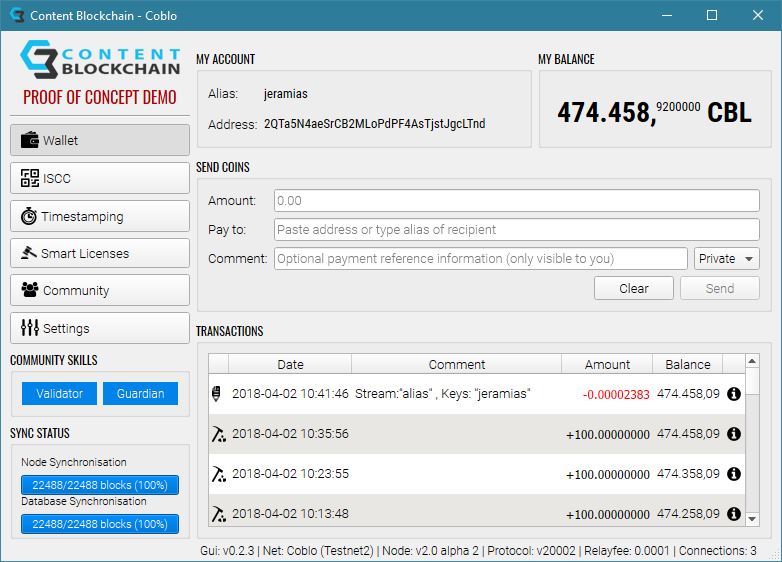This screenshot has height=562, width=782.
Task: Maximize the Coblo window
Action: click(712, 15)
